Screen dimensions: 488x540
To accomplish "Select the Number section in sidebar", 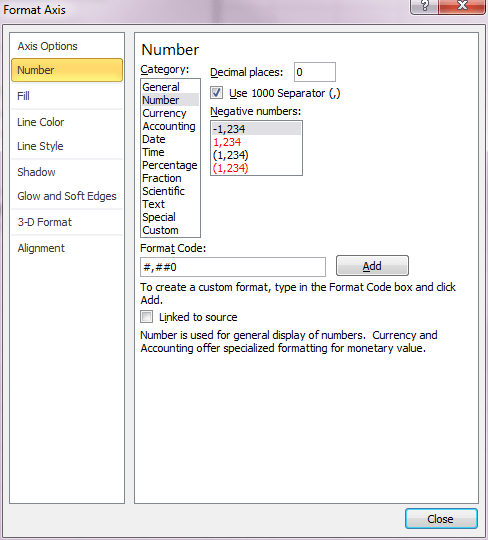I will pyautogui.click(x=67, y=70).
